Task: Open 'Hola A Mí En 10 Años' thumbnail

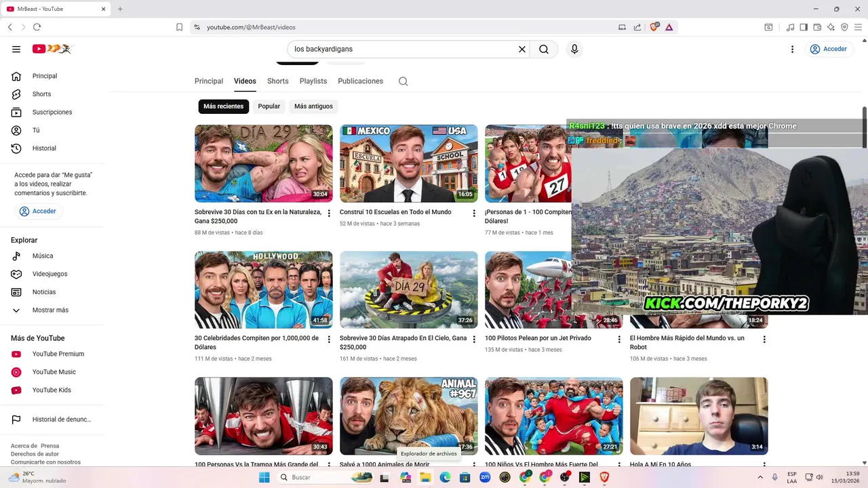Action: click(698, 415)
